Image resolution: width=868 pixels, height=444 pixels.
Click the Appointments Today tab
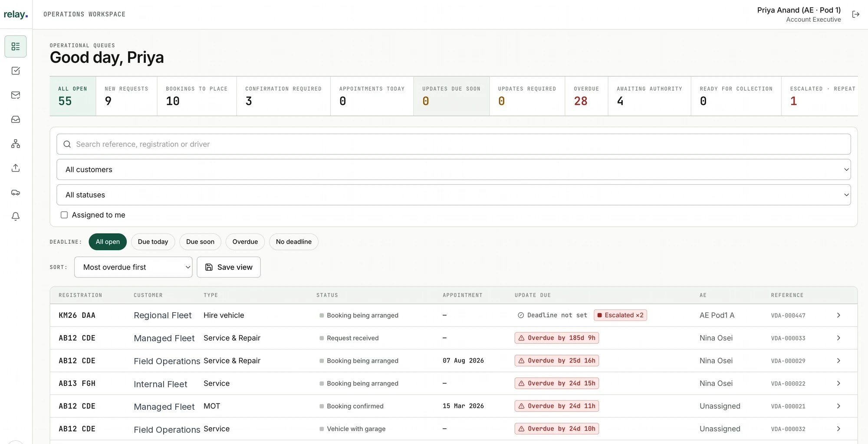[x=372, y=96]
